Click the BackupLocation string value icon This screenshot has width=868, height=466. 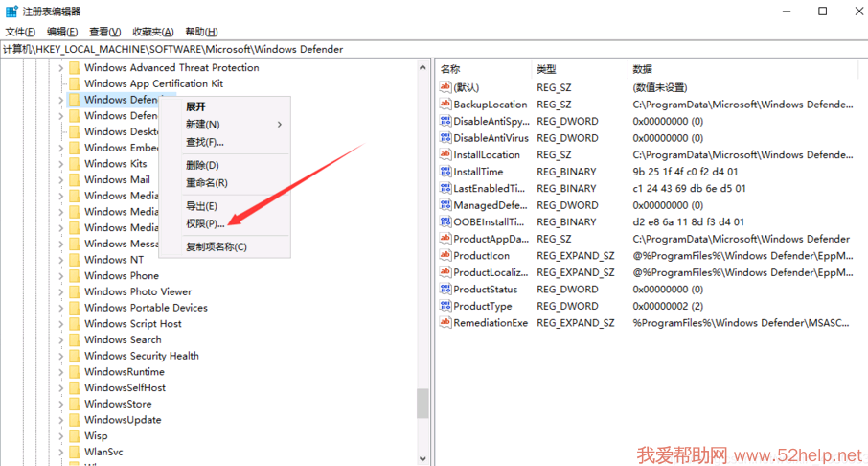445,105
